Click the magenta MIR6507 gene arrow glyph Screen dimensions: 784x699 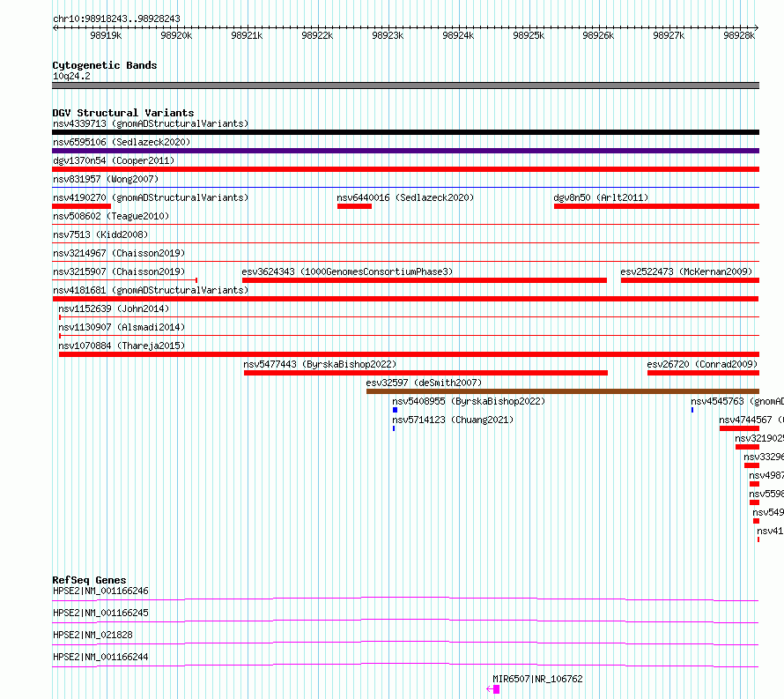pos(493,689)
